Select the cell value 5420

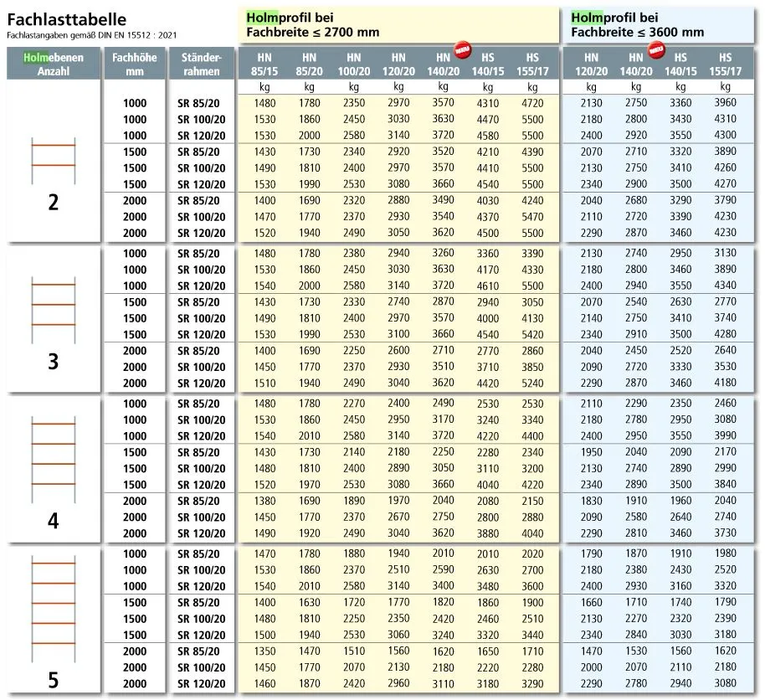[x=532, y=334]
